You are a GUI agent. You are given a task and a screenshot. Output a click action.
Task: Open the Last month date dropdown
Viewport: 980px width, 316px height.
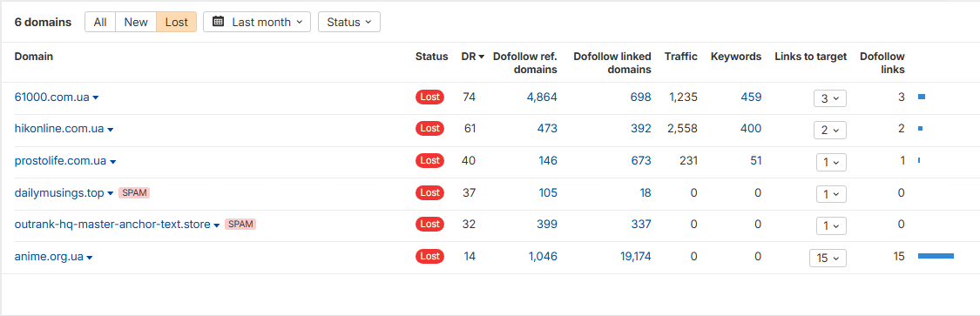257,22
